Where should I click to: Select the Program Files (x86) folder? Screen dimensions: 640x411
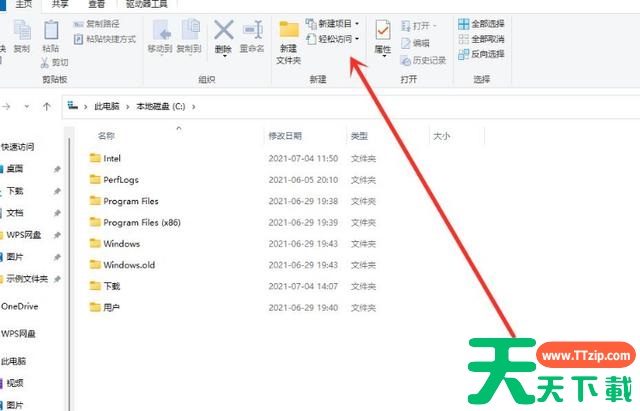(135, 222)
